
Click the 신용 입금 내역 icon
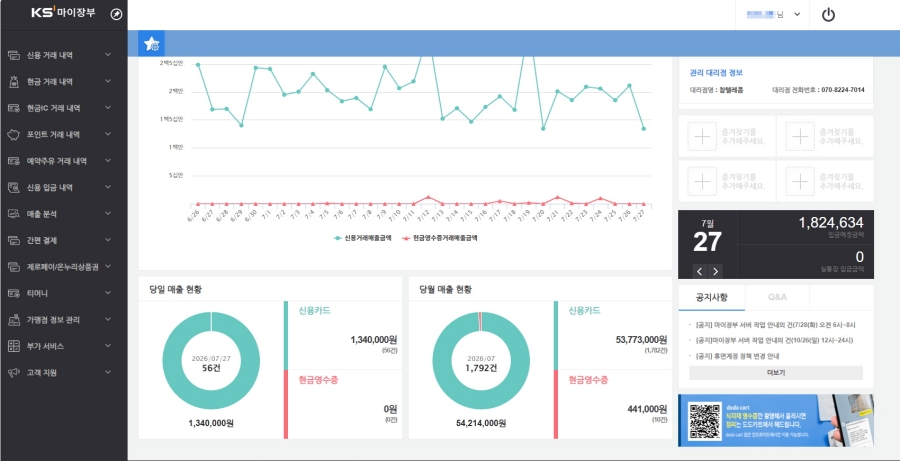click(x=14, y=188)
